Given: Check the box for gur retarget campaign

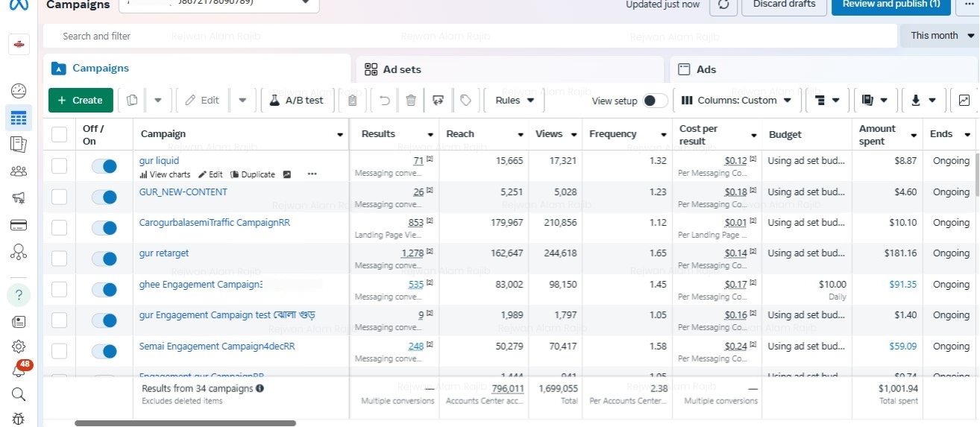Looking at the screenshot, I should 59,259.
